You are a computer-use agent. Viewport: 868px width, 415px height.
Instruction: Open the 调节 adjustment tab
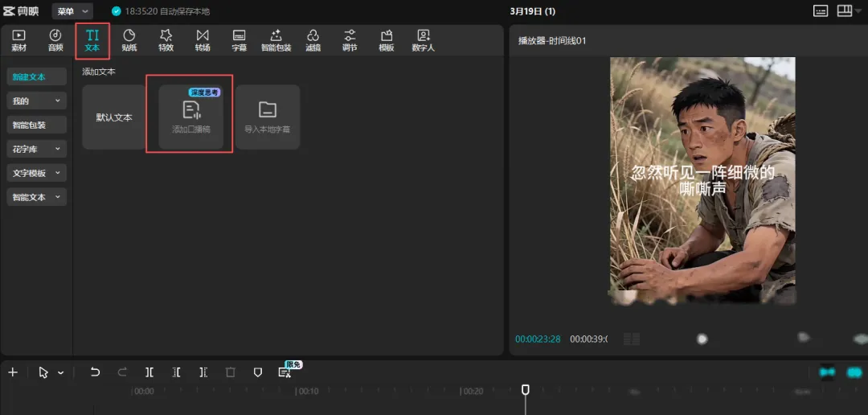tap(350, 41)
